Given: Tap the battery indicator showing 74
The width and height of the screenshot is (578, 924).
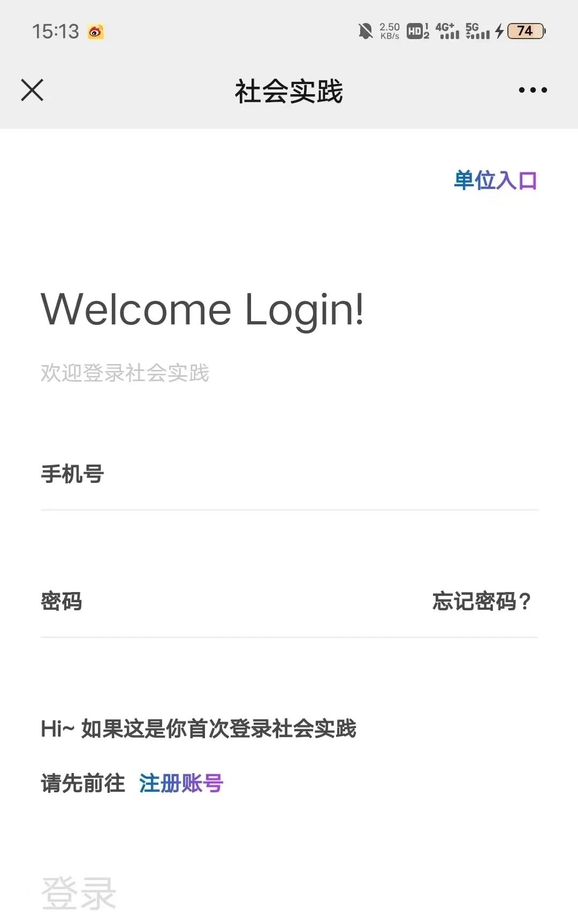Looking at the screenshot, I should pos(527,31).
